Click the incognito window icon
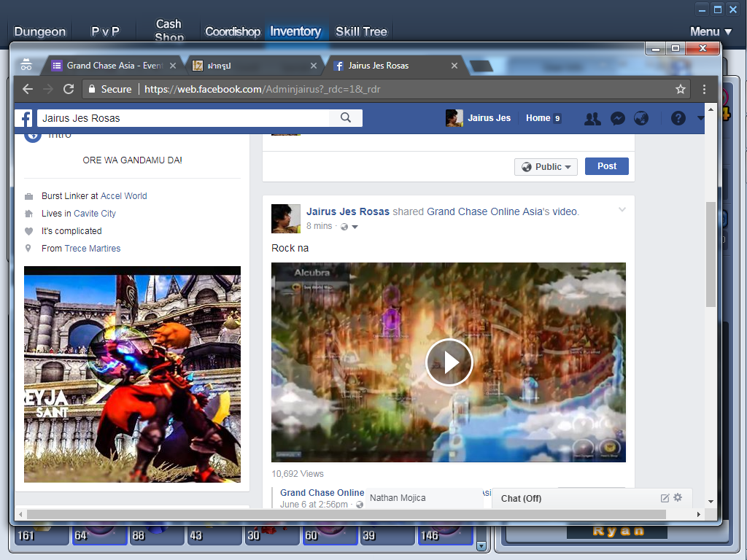747x560 pixels. 26,65
